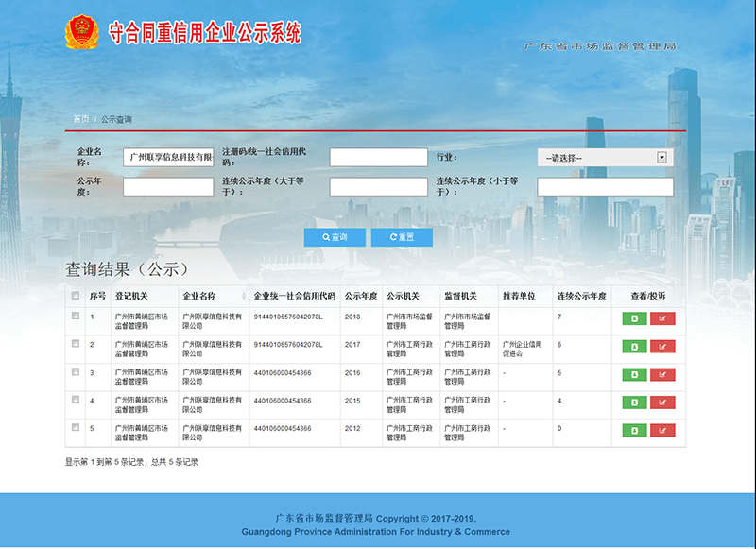Open the view details icon on row 2
756x549 pixels.
point(635,344)
